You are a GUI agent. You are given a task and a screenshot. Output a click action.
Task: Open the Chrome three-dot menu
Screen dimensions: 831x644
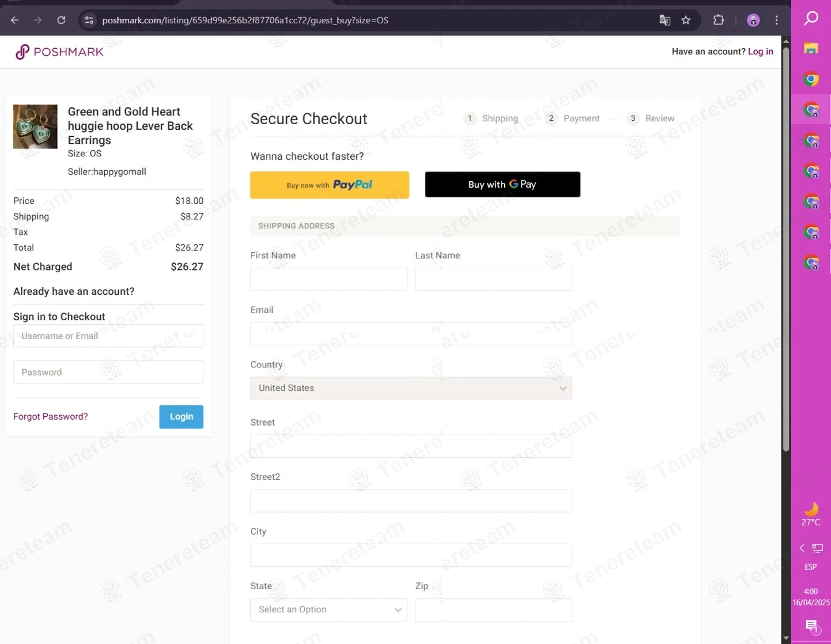click(x=777, y=21)
